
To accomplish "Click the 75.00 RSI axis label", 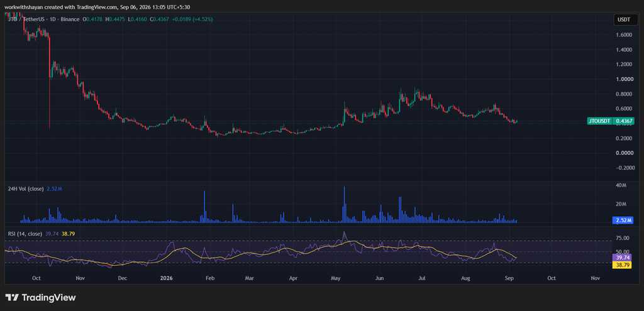I will [623, 238].
